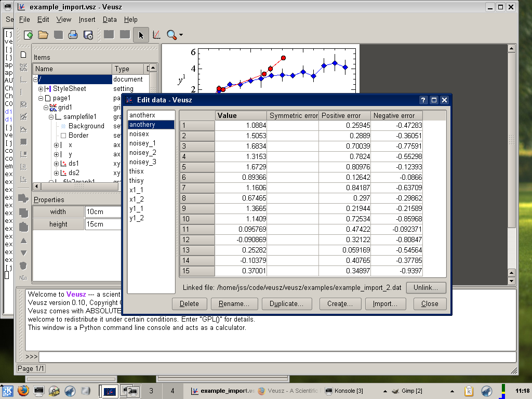
Task: Collapse the root '/' document node
Action: (35, 79)
